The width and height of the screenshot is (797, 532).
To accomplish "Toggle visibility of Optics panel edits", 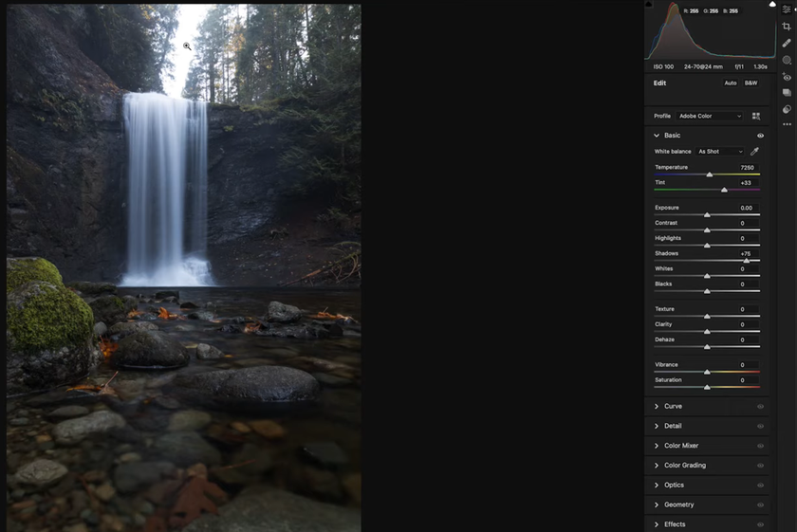I will point(760,486).
